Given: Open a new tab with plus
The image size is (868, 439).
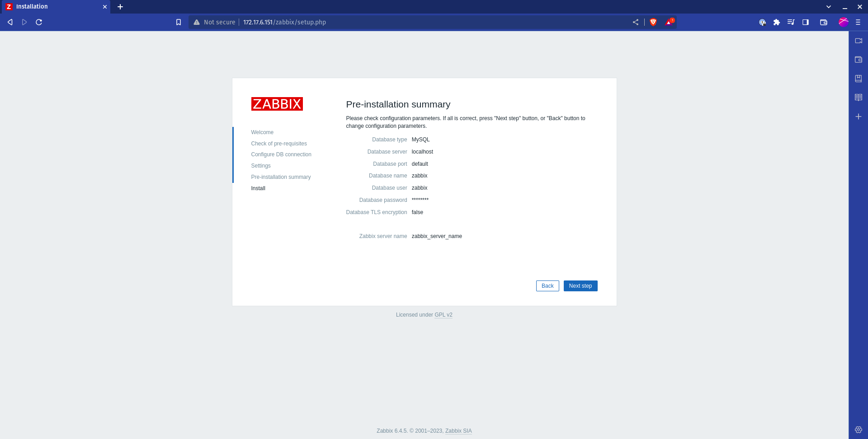Looking at the screenshot, I should pyautogui.click(x=120, y=7).
